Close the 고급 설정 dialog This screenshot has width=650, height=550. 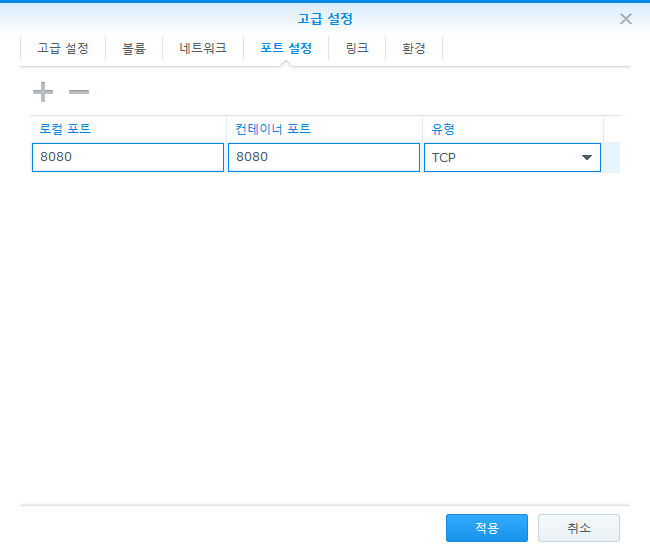tap(626, 19)
